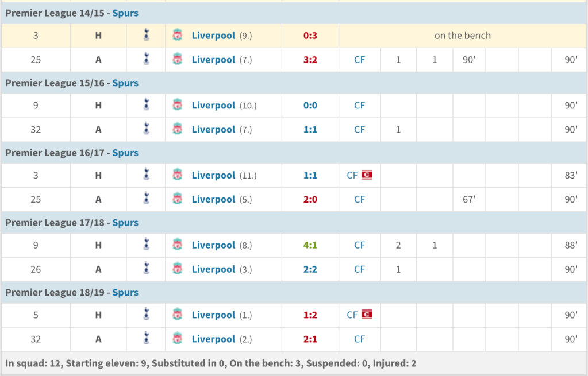Open the 0:3 match result link
588x376 pixels.
pyautogui.click(x=310, y=36)
